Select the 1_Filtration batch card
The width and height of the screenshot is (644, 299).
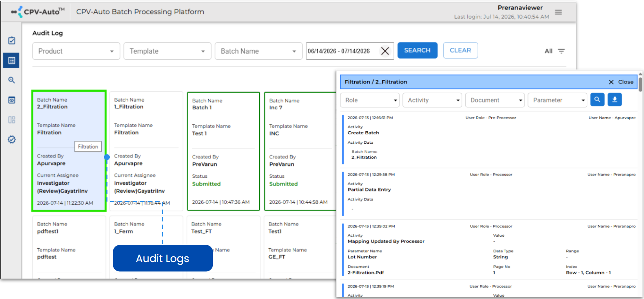click(x=146, y=151)
